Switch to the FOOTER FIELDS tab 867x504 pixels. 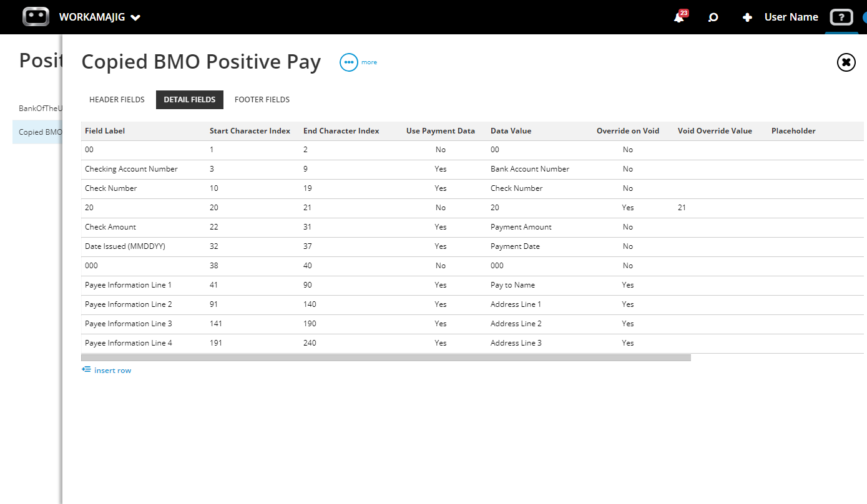point(262,99)
